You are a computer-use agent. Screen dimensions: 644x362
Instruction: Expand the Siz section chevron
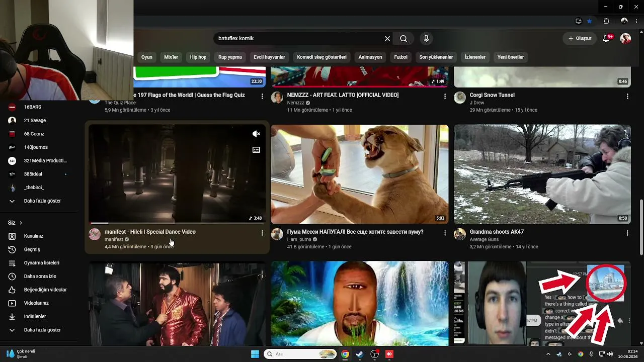click(x=21, y=223)
